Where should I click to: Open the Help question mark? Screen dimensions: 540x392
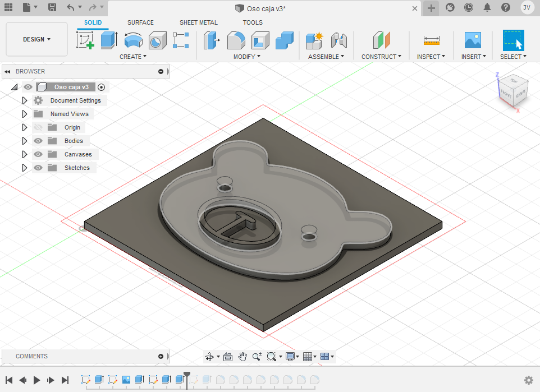506,8
